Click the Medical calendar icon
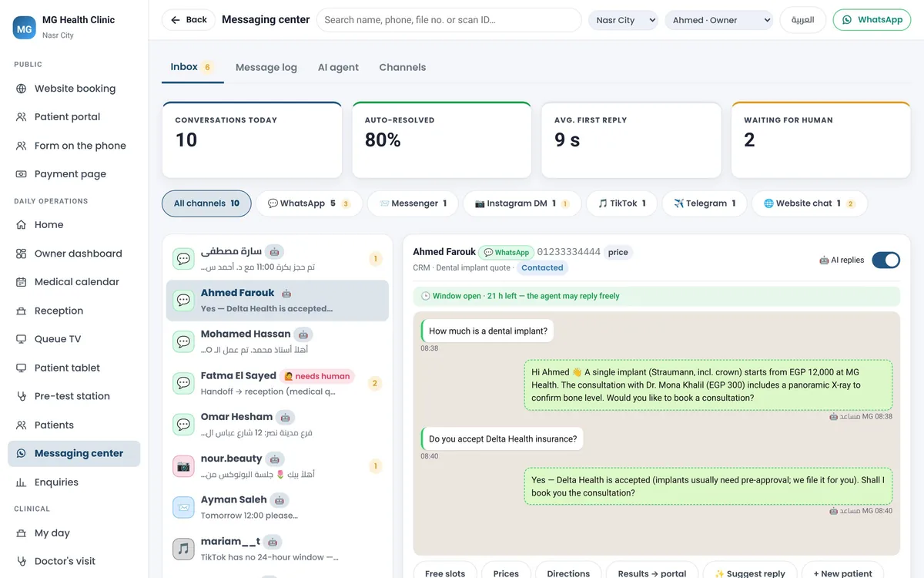 coord(21,282)
